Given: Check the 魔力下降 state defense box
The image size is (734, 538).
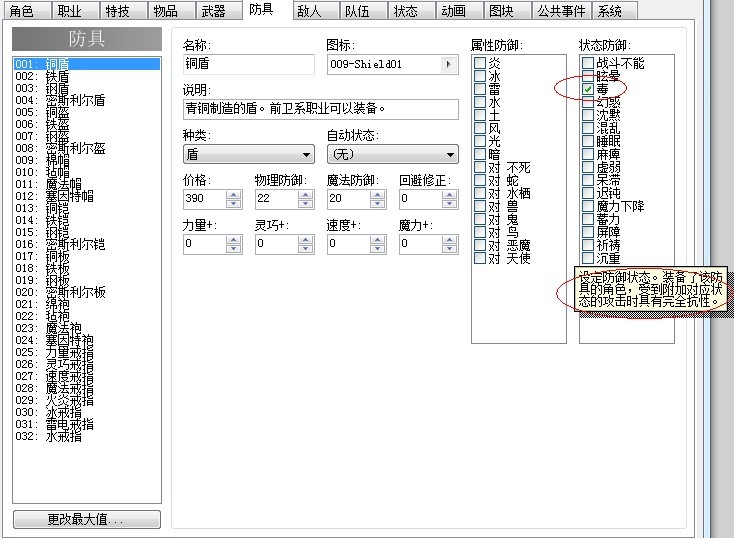Looking at the screenshot, I should tap(588, 206).
